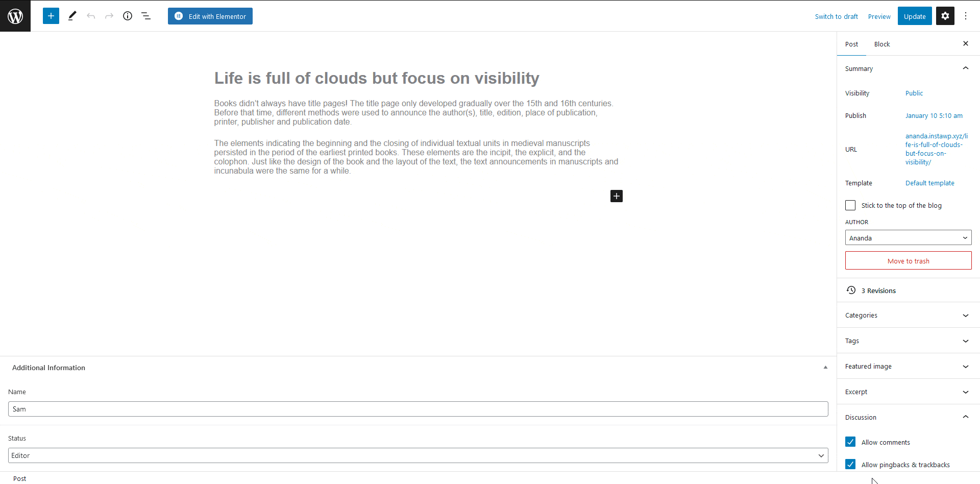Uncheck Allow pingbacks & trackbacks
The height and width of the screenshot is (484, 980).
click(850, 465)
